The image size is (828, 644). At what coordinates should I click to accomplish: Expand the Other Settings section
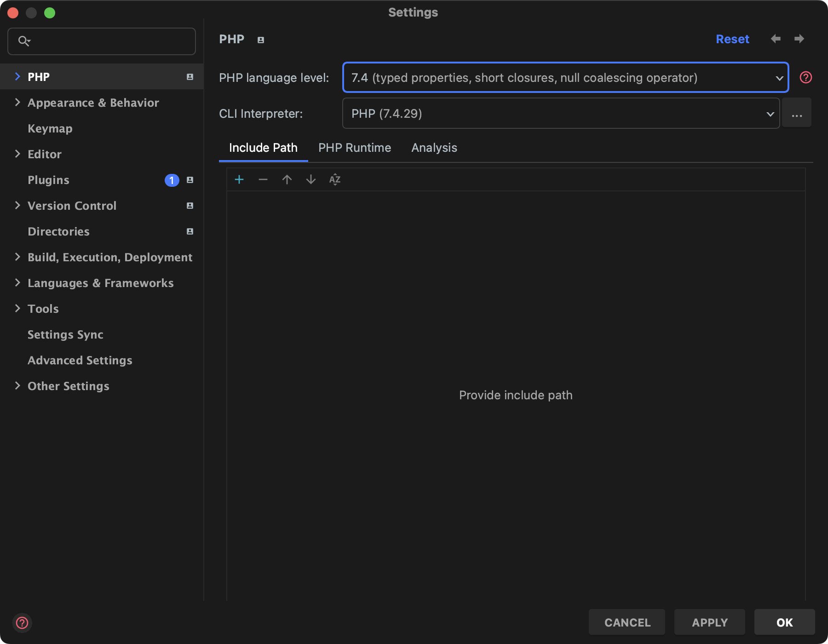click(17, 385)
